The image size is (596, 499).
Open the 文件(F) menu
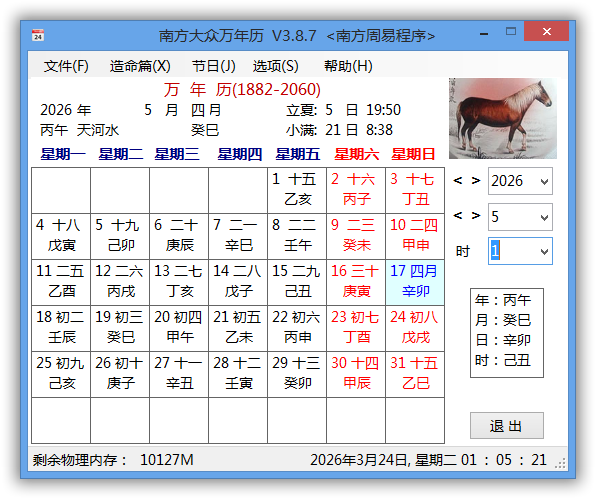66,66
